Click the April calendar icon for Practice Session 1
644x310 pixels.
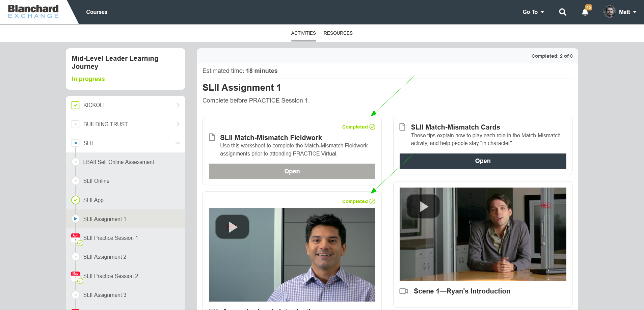click(75, 238)
